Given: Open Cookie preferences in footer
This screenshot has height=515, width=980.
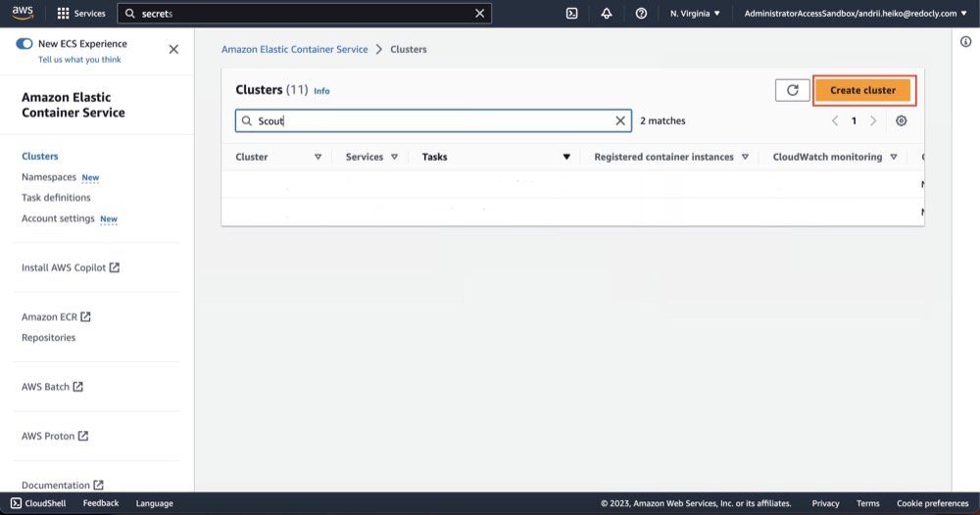Looking at the screenshot, I should click(x=933, y=503).
